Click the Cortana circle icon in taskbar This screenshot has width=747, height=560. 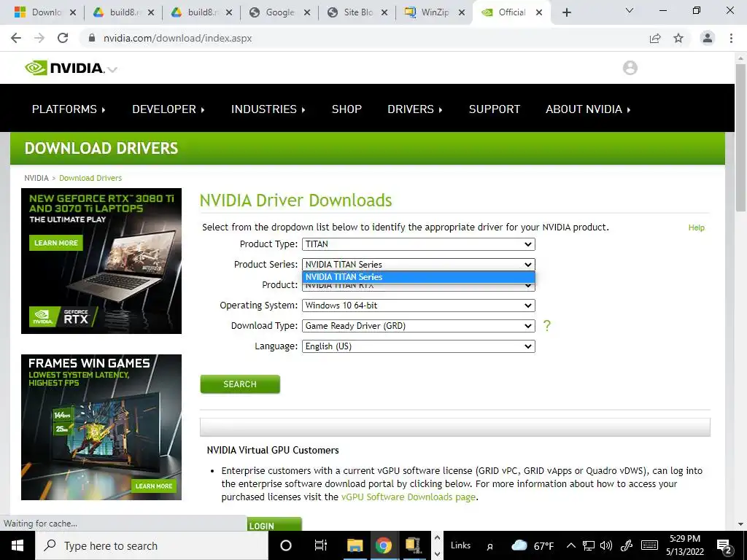coord(285,545)
